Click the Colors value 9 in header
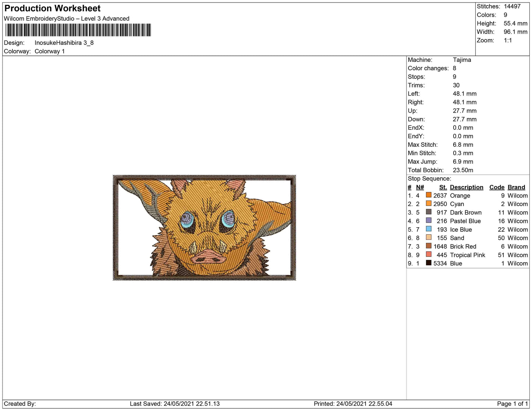Screen dimensions: 532x409 (505, 15)
